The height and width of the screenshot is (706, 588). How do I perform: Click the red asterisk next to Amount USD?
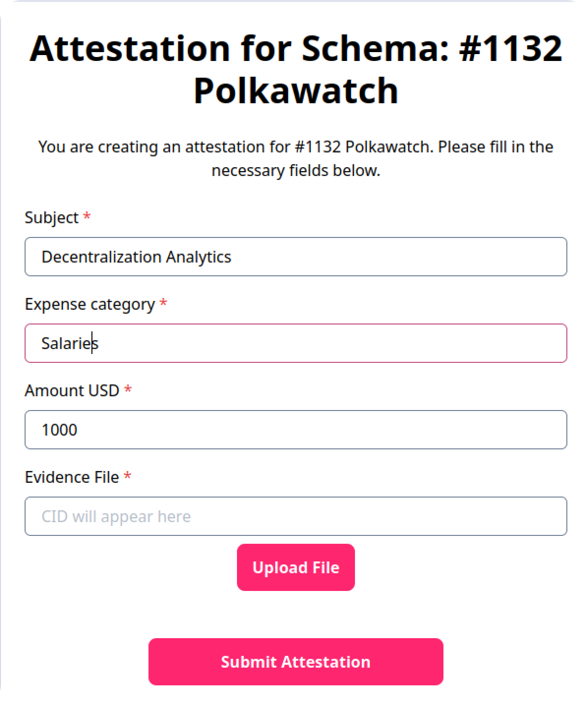pos(128,390)
